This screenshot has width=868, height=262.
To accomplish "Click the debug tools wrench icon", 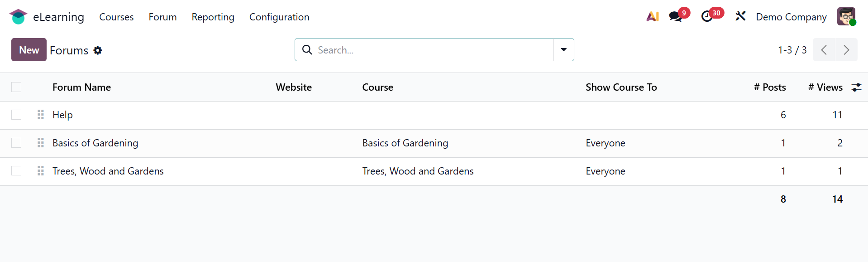I will click(740, 17).
